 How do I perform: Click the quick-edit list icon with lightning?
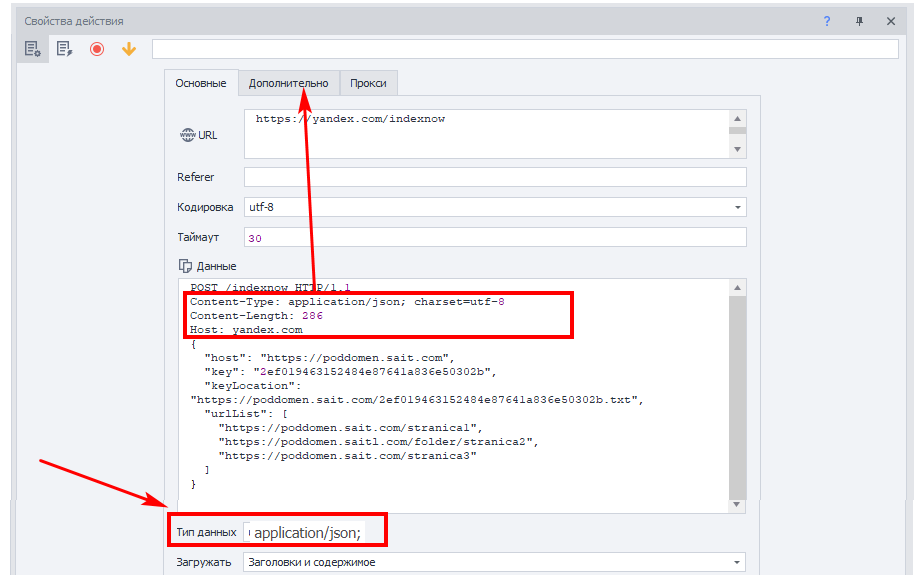pos(64,49)
